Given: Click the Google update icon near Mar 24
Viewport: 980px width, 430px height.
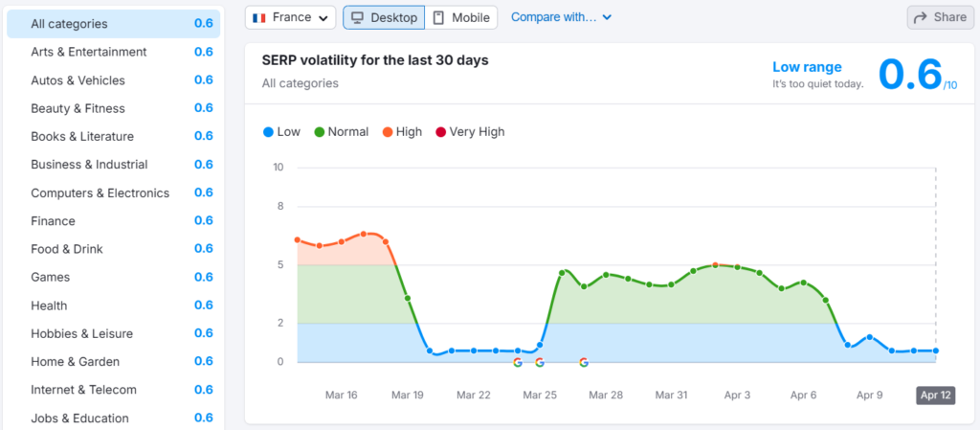Looking at the screenshot, I should 518,363.
